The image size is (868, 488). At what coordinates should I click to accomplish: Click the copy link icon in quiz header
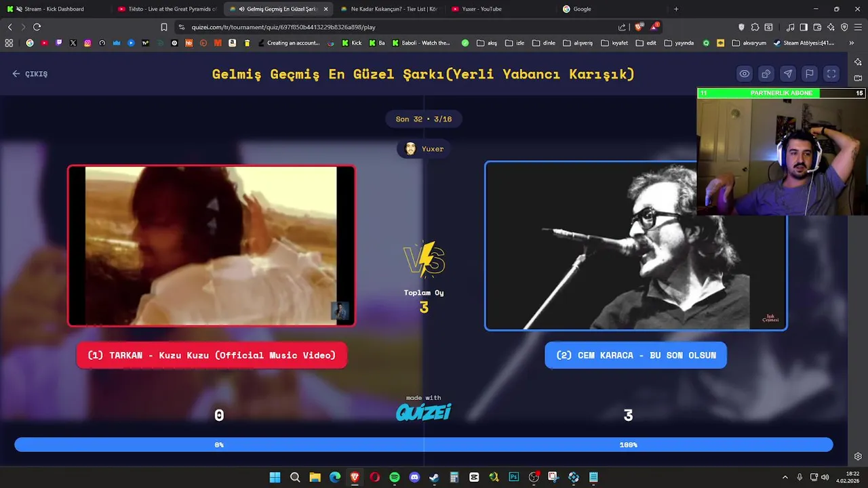(x=766, y=74)
